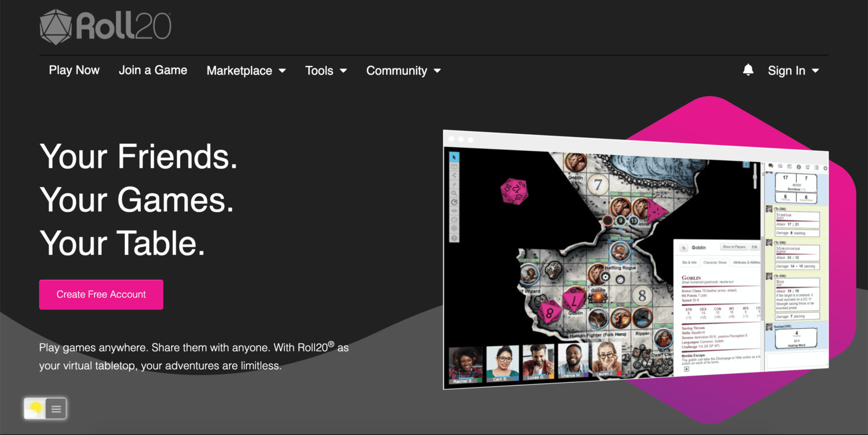
Task: Click Rachel S. video thumbnail
Action: pyautogui.click(x=466, y=364)
